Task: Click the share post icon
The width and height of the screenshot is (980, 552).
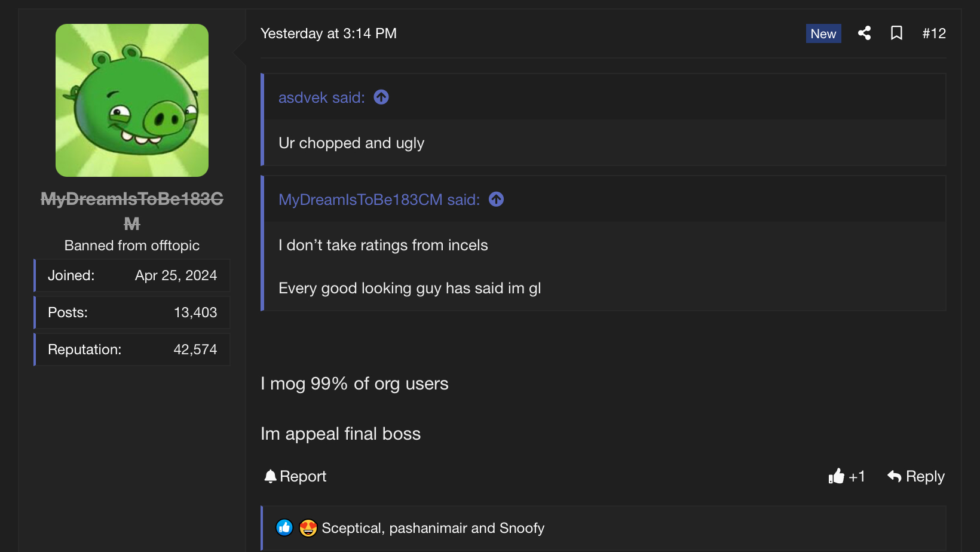Action: (864, 33)
